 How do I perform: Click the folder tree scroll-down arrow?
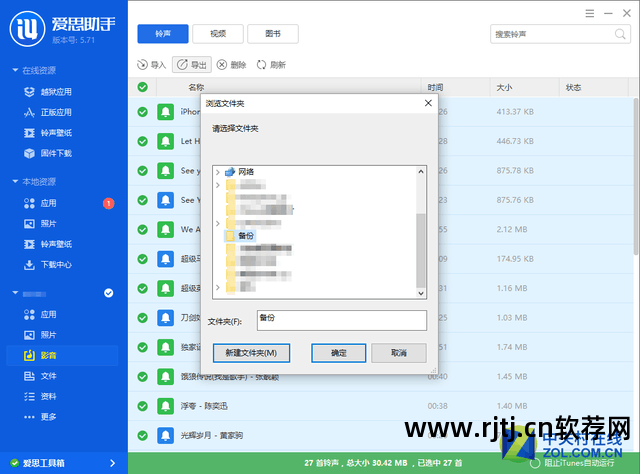point(421,293)
